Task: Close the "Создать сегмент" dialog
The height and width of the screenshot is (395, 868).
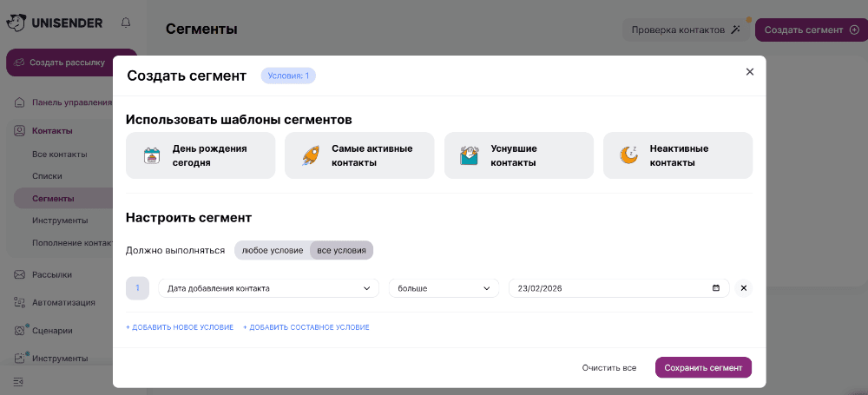Action: pos(750,72)
